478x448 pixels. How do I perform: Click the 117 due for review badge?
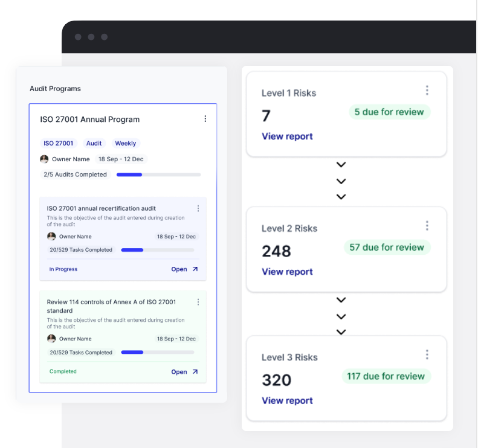point(386,376)
